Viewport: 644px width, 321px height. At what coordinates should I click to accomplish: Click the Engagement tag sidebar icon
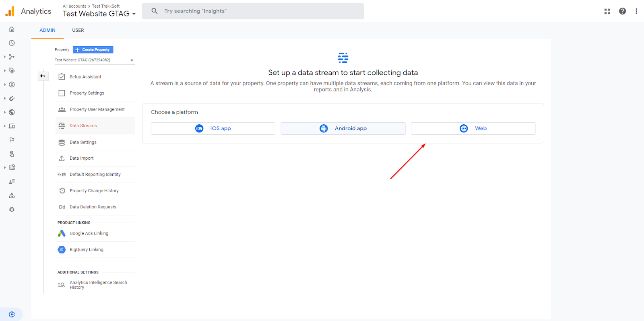pos(12,70)
